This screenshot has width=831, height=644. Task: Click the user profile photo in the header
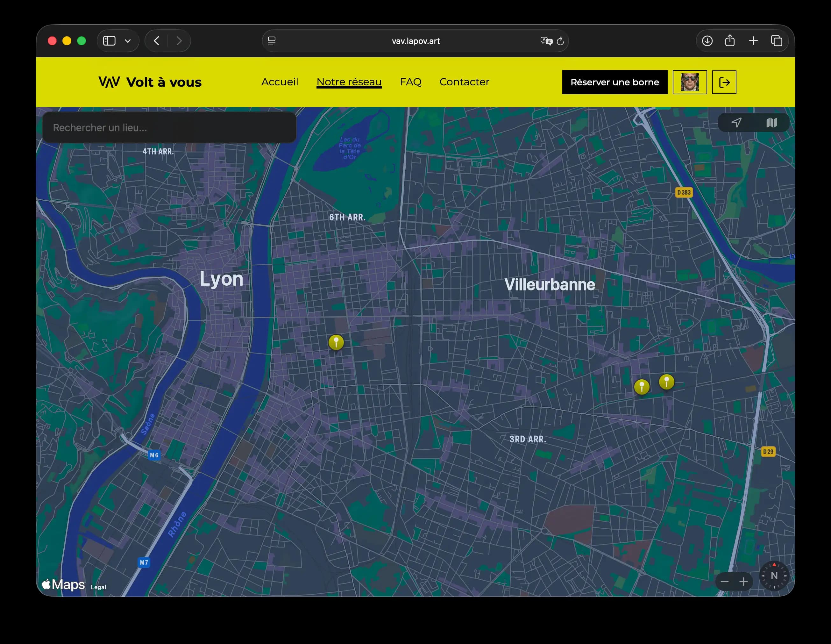(x=689, y=82)
